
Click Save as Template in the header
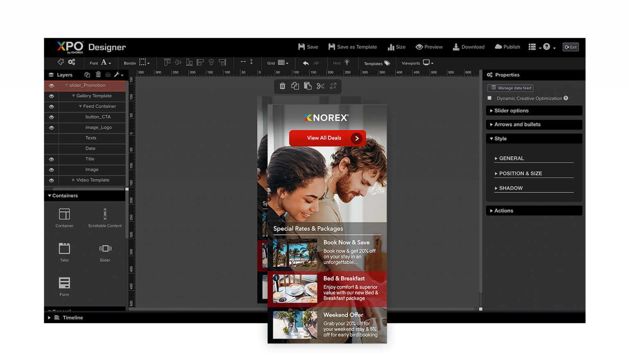(353, 47)
